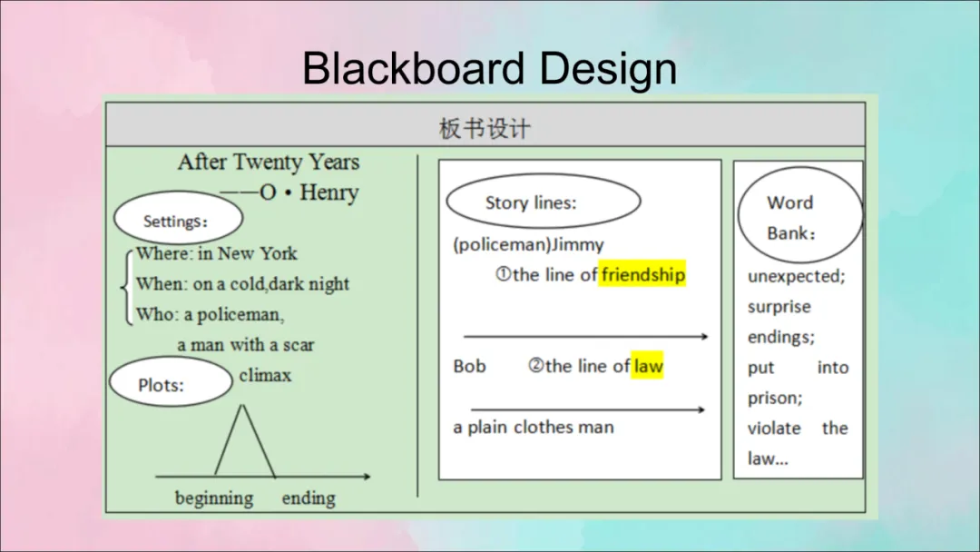Click the text "Where: in New York"
This screenshot has height=552, width=980.
coord(216,253)
